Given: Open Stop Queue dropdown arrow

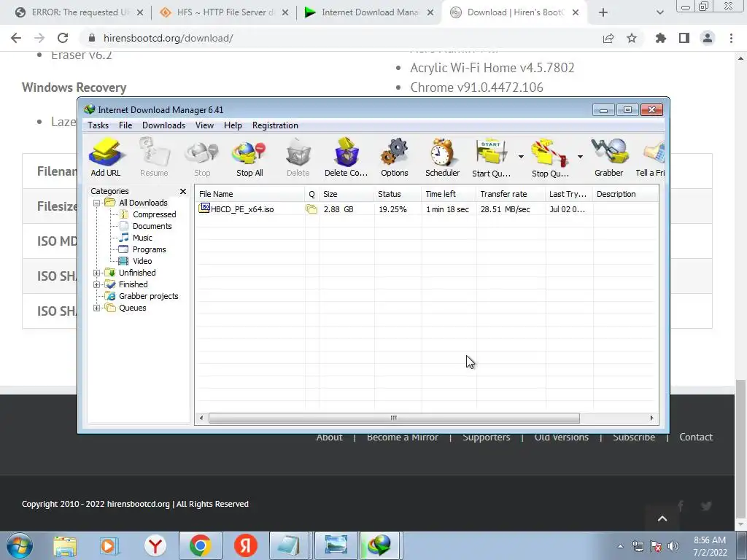Looking at the screenshot, I should pos(580,156).
